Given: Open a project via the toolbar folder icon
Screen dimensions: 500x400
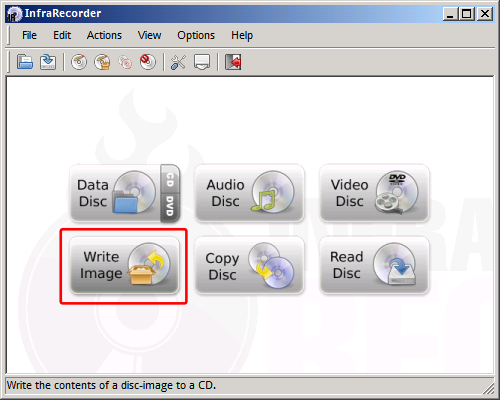Looking at the screenshot, I should (25, 62).
